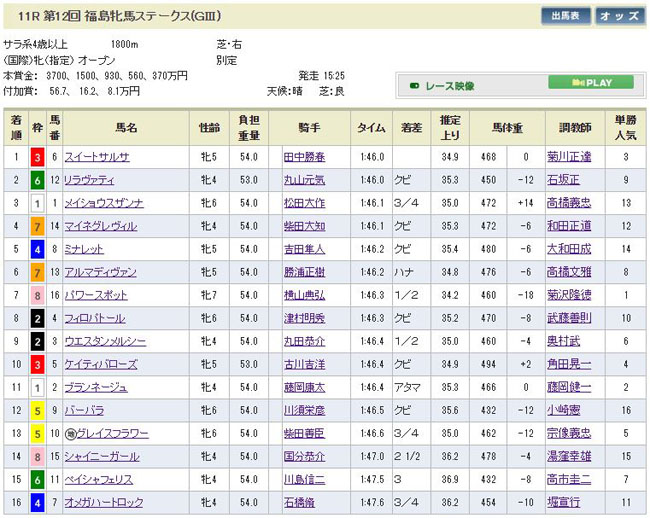Click jockey 石橋脩 link
Screen dimensions: 650x518
coord(301,503)
